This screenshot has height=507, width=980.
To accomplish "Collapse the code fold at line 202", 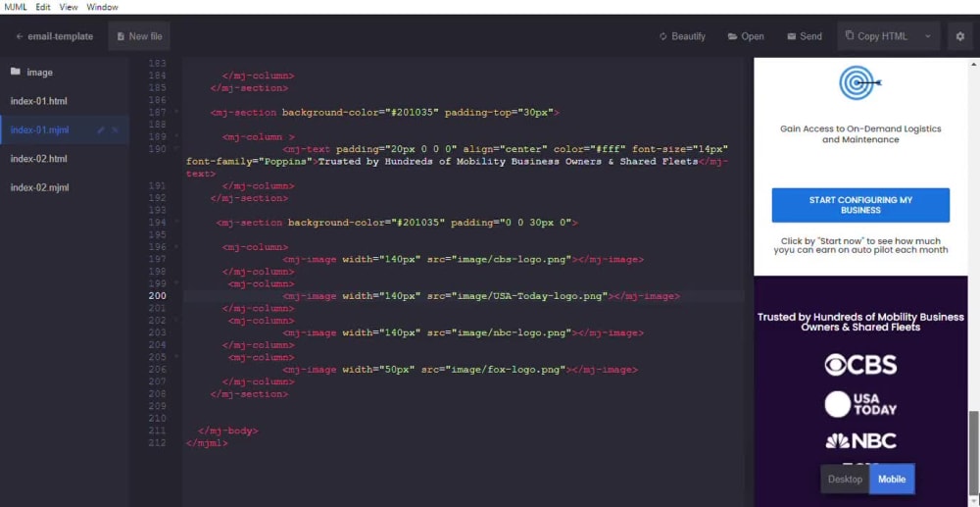I will [x=176, y=320].
